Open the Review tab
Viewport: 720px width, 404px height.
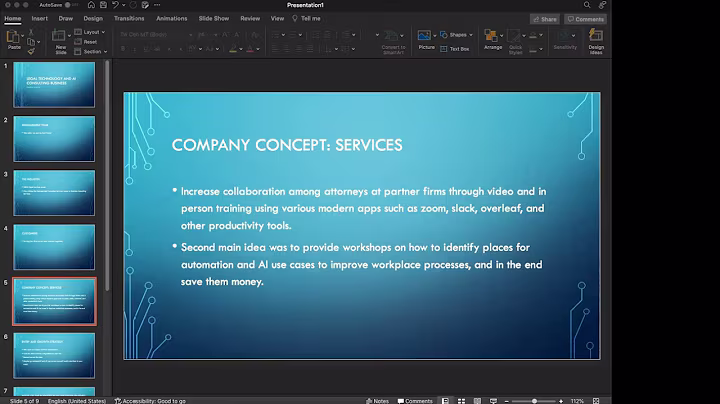[x=250, y=18]
